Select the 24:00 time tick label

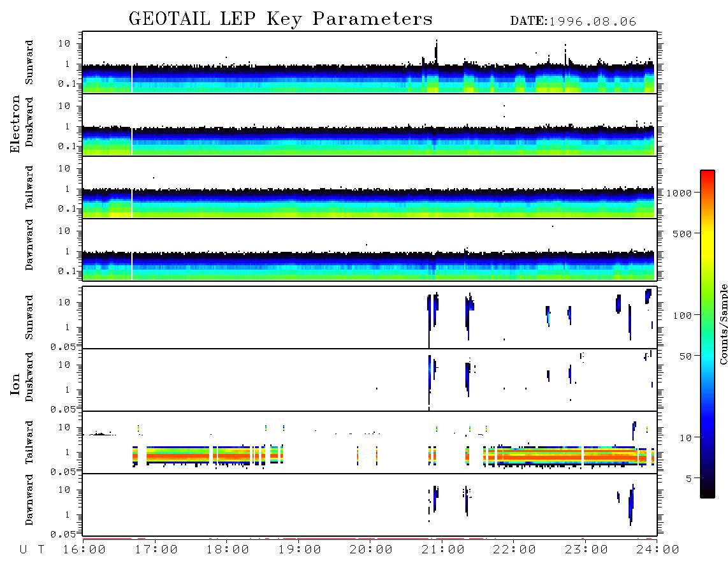[658, 550]
